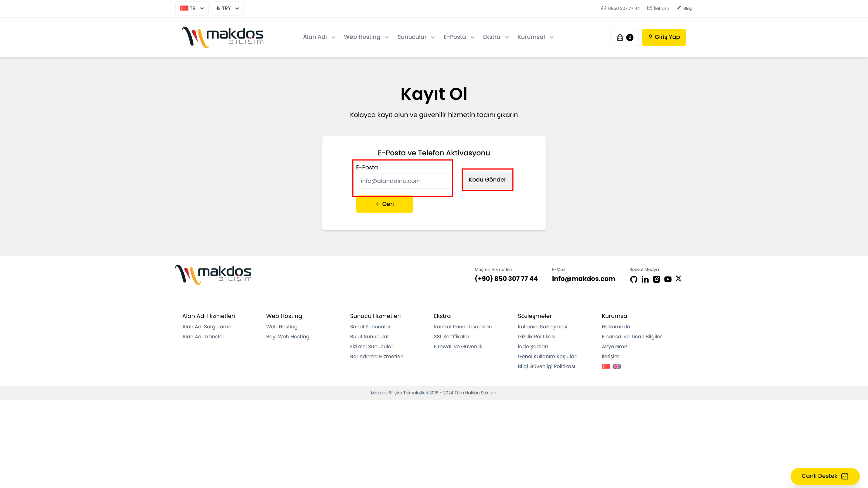This screenshot has height=488, width=868.
Task: Expand the Alan Adı menu
Action: [319, 37]
